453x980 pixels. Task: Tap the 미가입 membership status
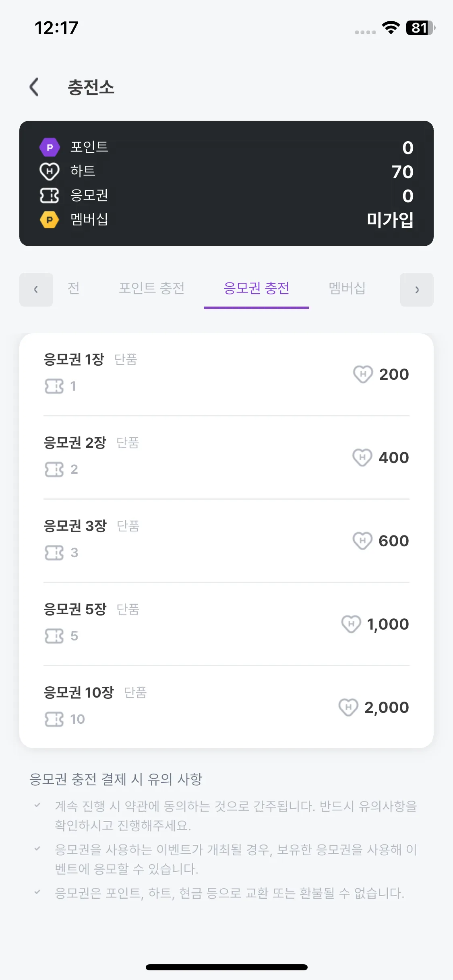pos(390,220)
